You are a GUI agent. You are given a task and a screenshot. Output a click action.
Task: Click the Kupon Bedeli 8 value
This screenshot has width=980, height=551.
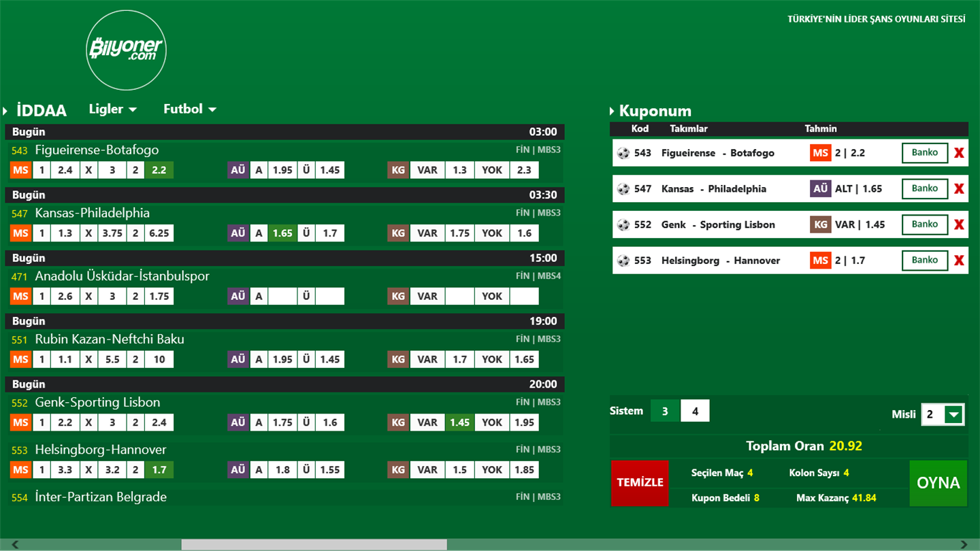pos(756,498)
